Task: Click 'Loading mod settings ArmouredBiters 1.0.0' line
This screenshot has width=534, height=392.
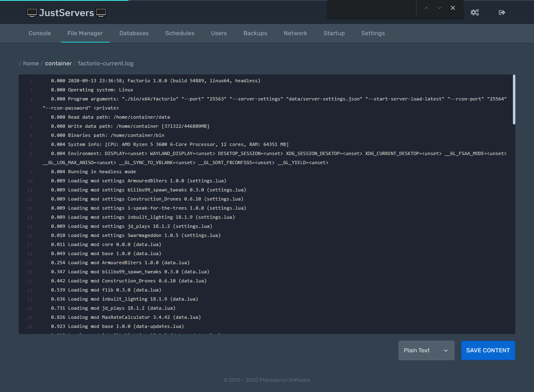Action: 139,181
